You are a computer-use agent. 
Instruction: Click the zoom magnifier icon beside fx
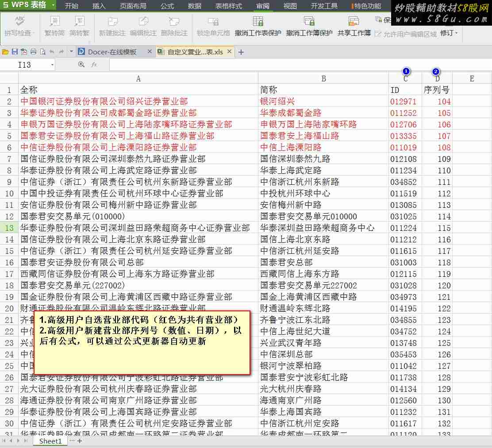(x=81, y=65)
